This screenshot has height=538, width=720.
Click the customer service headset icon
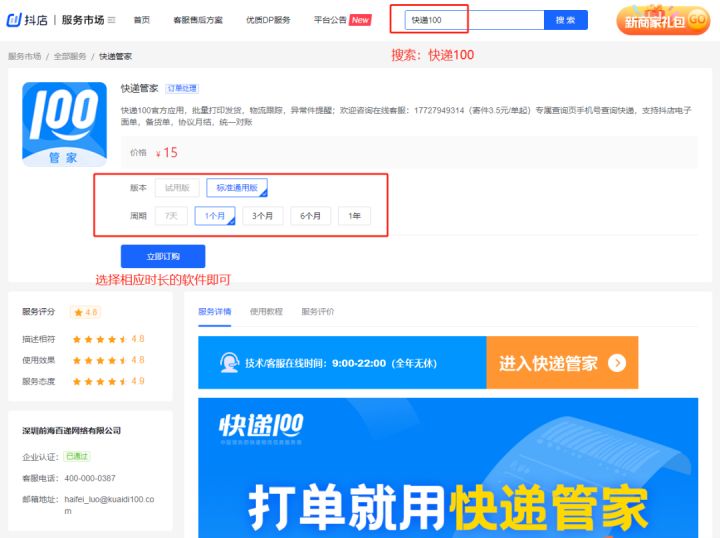pos(229,363)
